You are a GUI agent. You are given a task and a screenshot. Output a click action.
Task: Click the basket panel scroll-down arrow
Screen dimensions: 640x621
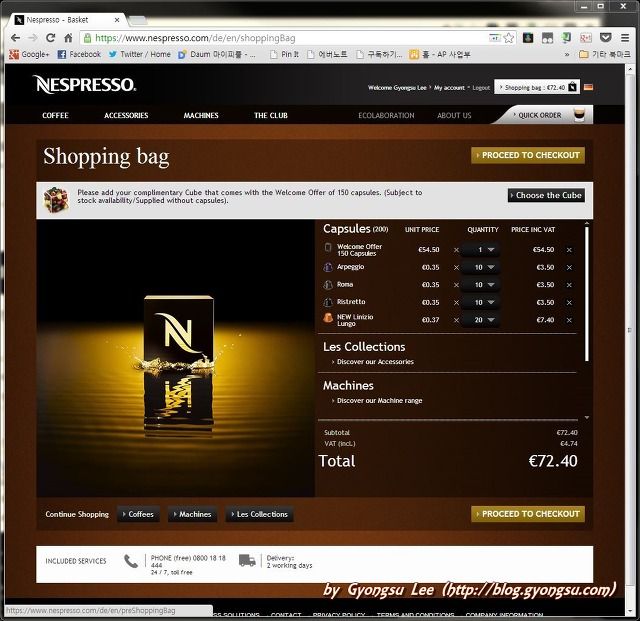coord(587,417)
